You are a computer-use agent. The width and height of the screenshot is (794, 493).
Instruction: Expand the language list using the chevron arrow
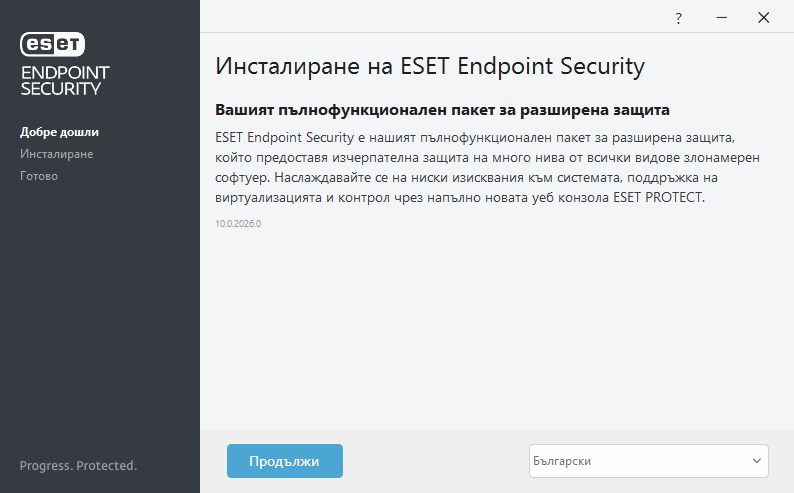(755, 461)
